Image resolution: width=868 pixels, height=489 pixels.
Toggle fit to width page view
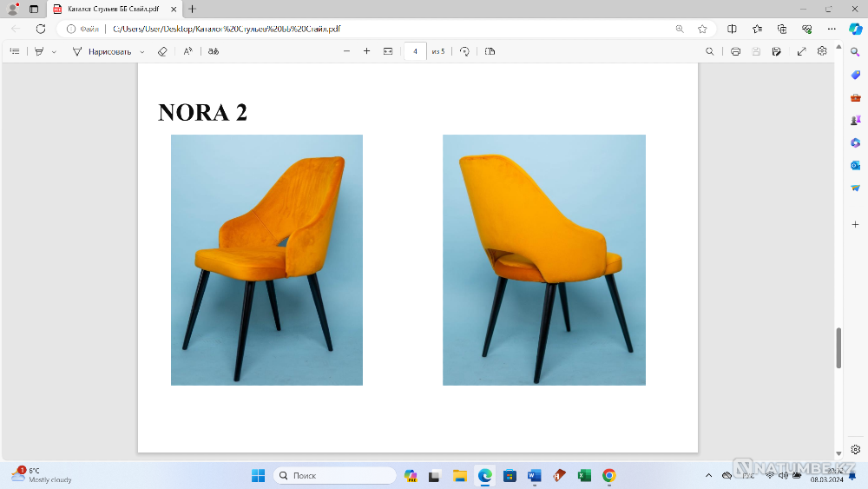(x=388, y=51)
